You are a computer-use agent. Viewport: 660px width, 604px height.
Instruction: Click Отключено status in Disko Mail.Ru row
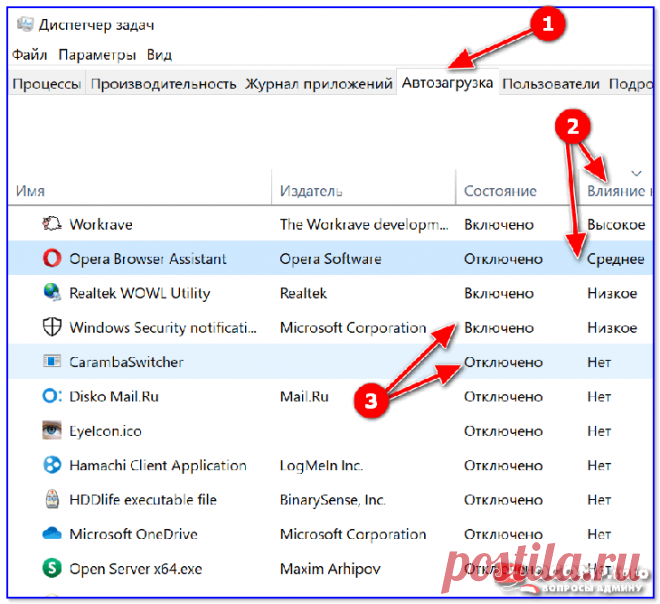(503, 396)
